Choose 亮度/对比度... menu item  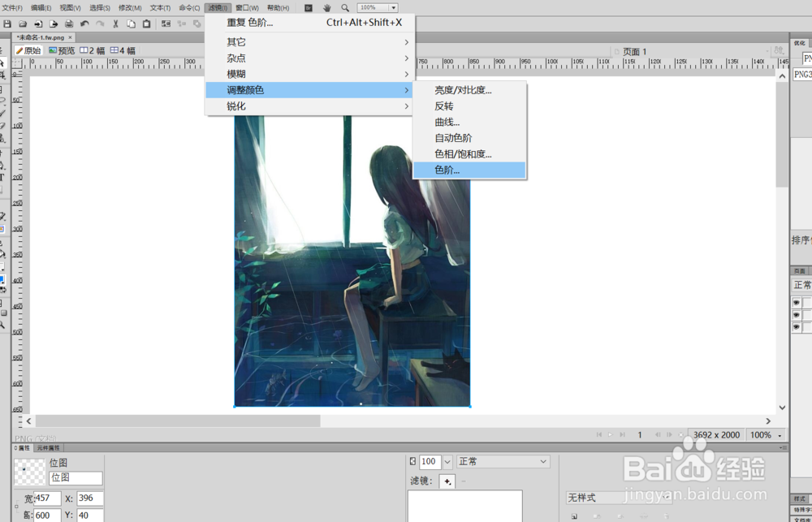469,90
